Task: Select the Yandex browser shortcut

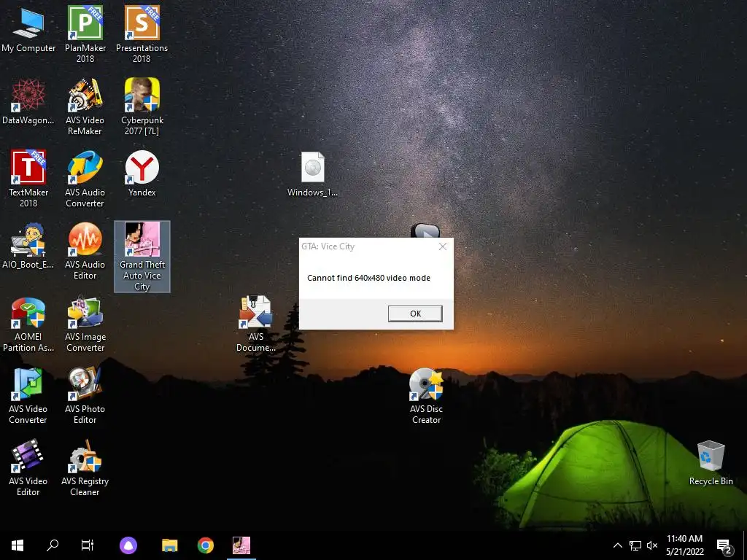Action: 142,174
